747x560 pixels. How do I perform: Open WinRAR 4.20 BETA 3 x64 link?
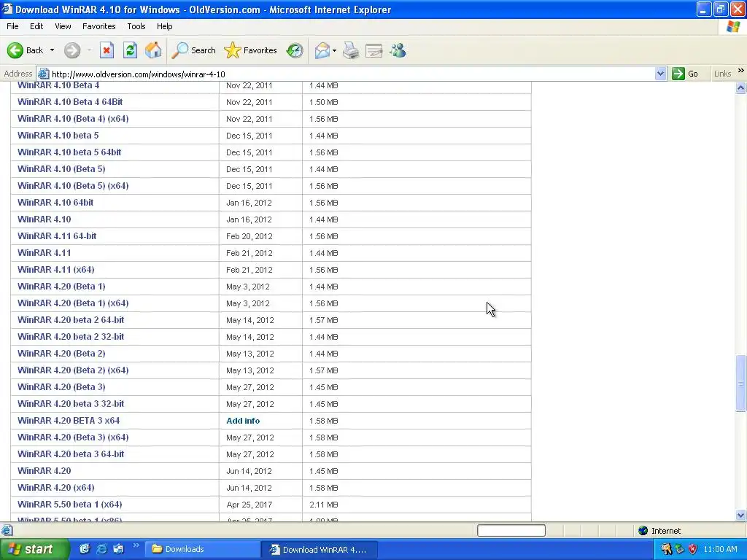coord(69,421)
